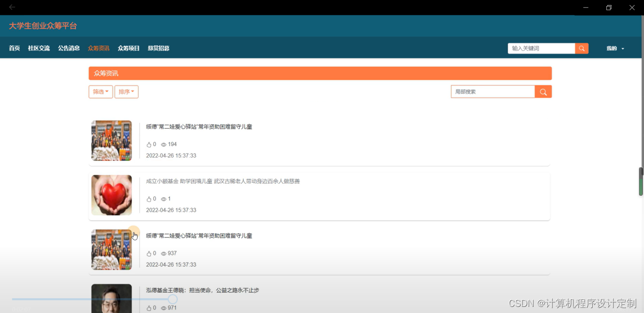
Task: Open the 众筹项目 nav item
Action: click(x=129, y=48)
